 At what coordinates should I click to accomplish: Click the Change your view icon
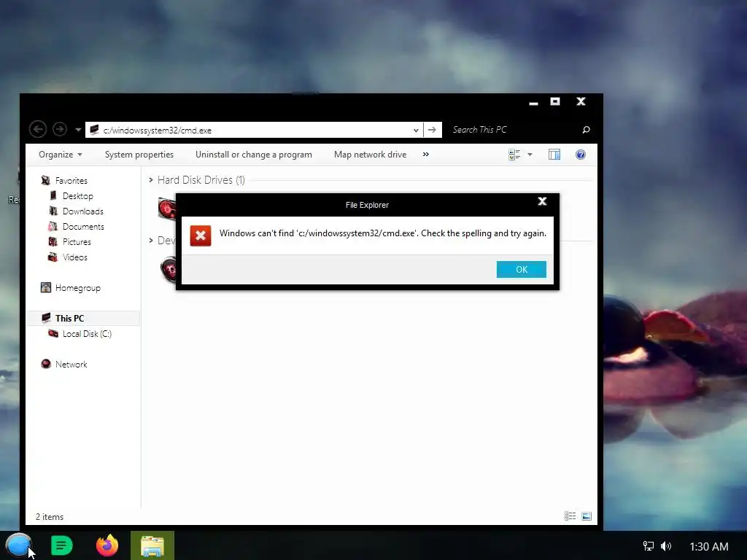(x=514, y=155)
